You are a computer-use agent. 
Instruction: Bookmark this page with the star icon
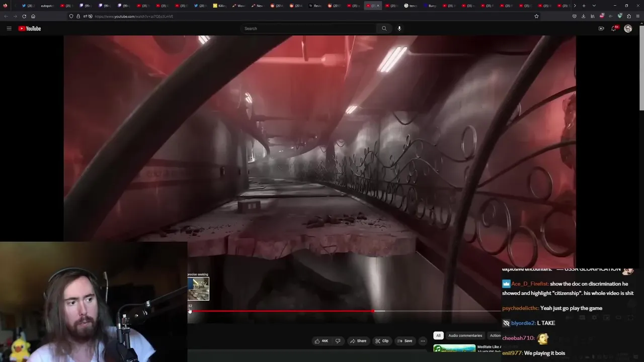click(x=536, y=16)
